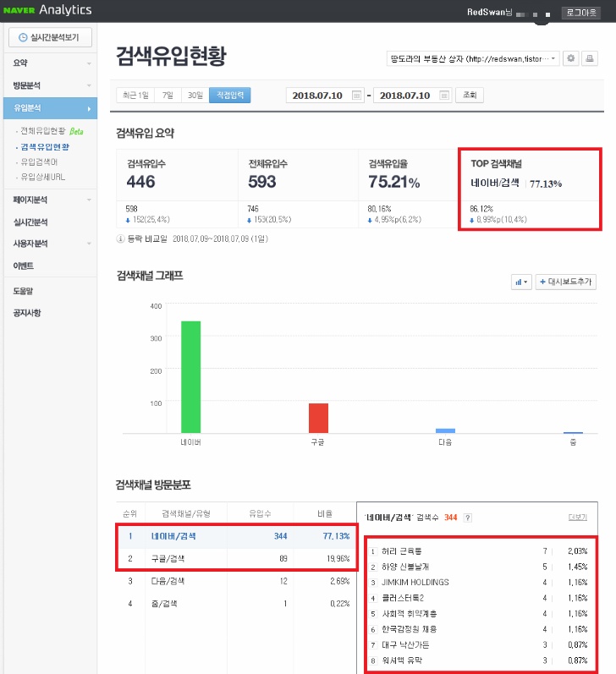The height and width of the screenshot is (674, 616).
Task: Click keyword 사회적 취약계층
Action: click(x=410, y=613)
